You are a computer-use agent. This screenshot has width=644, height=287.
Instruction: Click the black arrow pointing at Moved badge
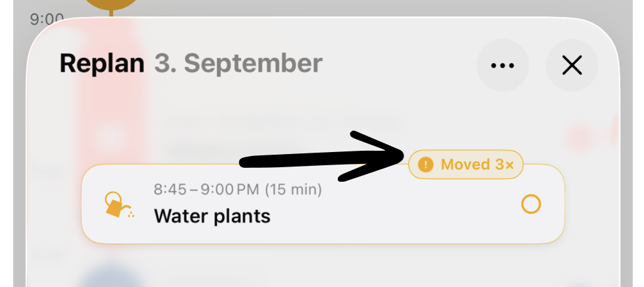point(321,157)
